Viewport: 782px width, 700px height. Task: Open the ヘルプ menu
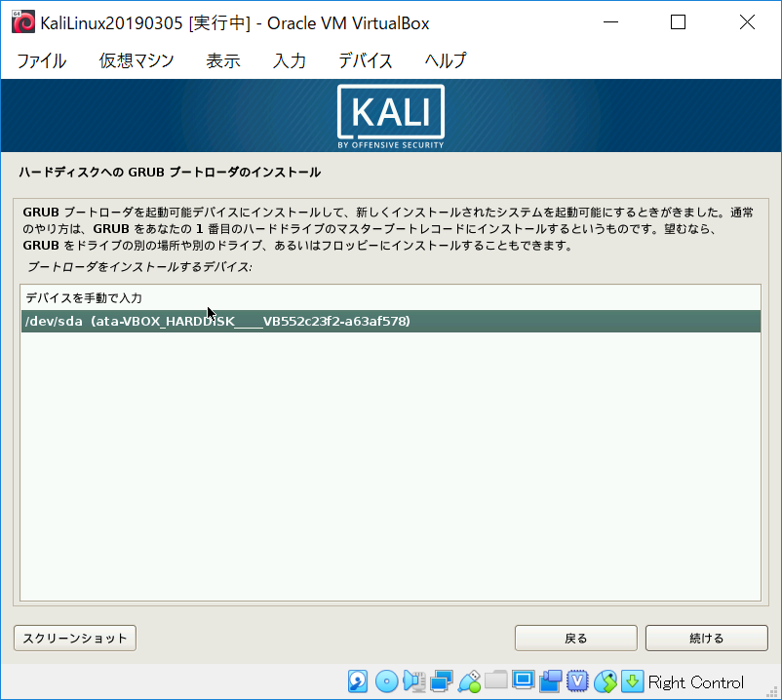(x=446, y=60)
